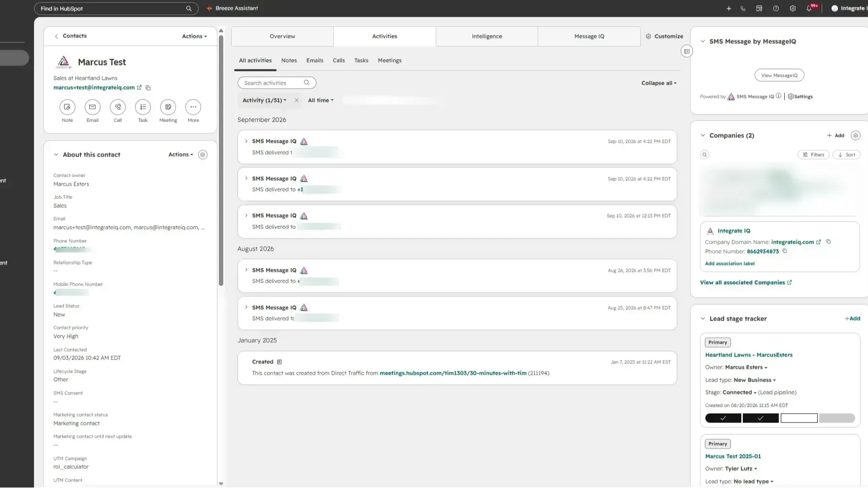
Task: Open About this contact Actions dropdown
Action: (181, 155)
